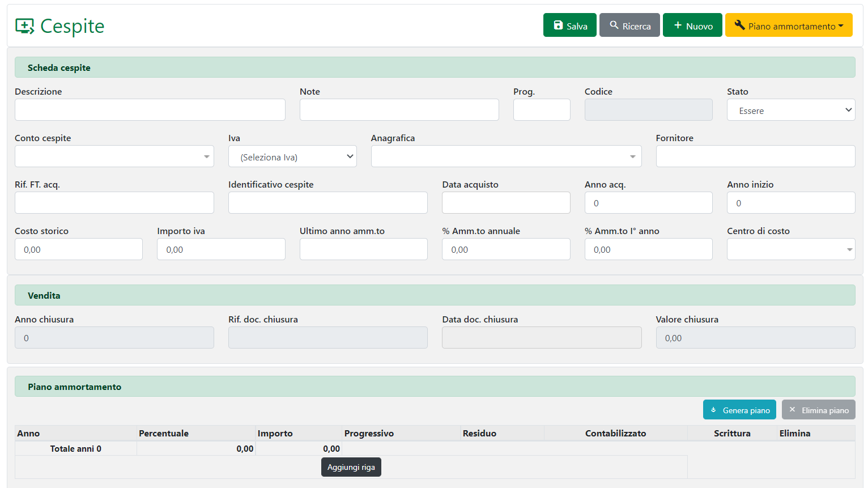Image resolution: width=868 pixels, height=488 pixels.
Task: Click the wrench icon on Piano ammortamento
Action: pos(739,26)
